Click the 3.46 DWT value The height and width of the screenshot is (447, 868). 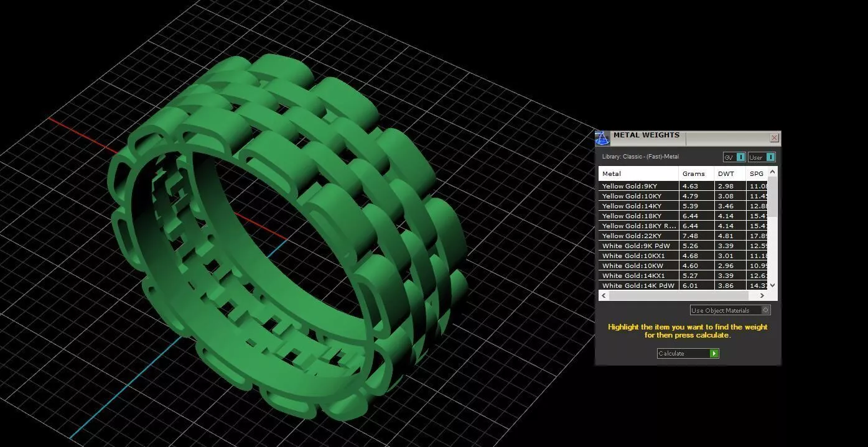[725, 206]
